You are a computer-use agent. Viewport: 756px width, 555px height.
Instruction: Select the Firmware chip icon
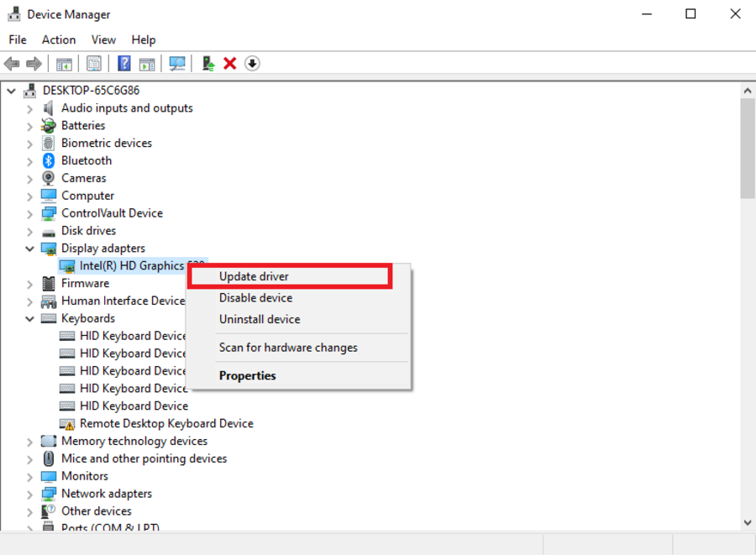coord(48,283)
